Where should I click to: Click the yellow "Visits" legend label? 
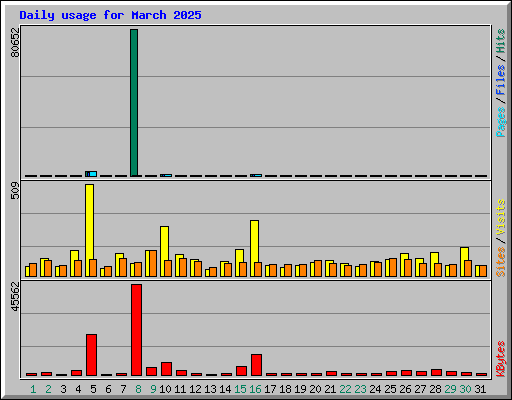click(x=500, y=217)
